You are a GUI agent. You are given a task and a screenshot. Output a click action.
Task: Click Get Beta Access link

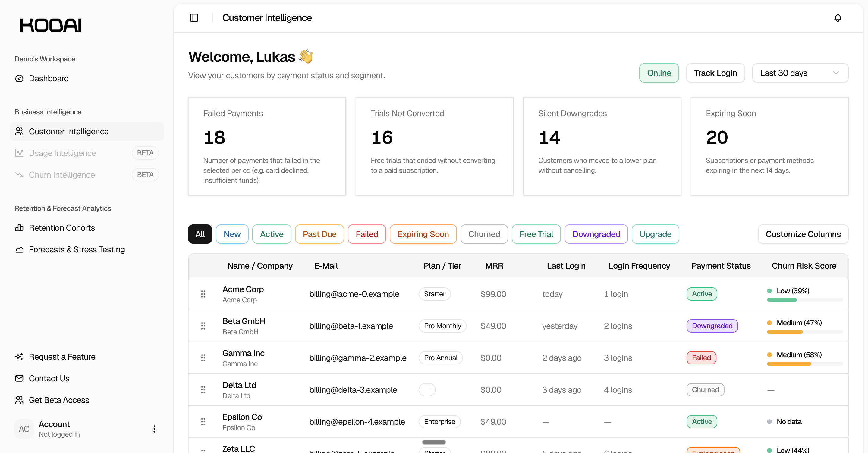59,400
